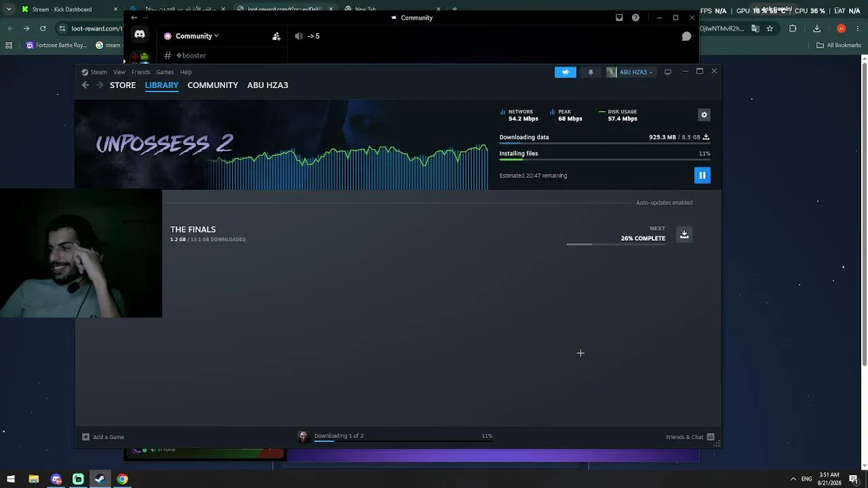
Task: Open File Explorer from taskbar
Action: (33, 479)
